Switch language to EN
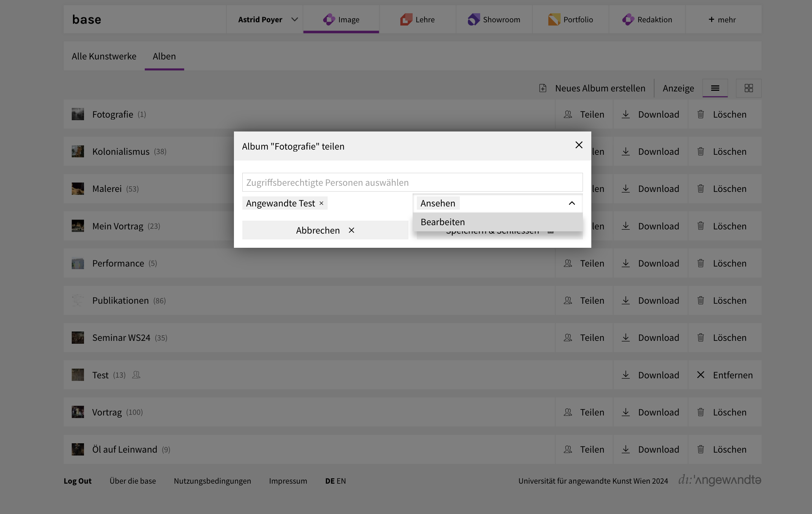 pos(341,481)
